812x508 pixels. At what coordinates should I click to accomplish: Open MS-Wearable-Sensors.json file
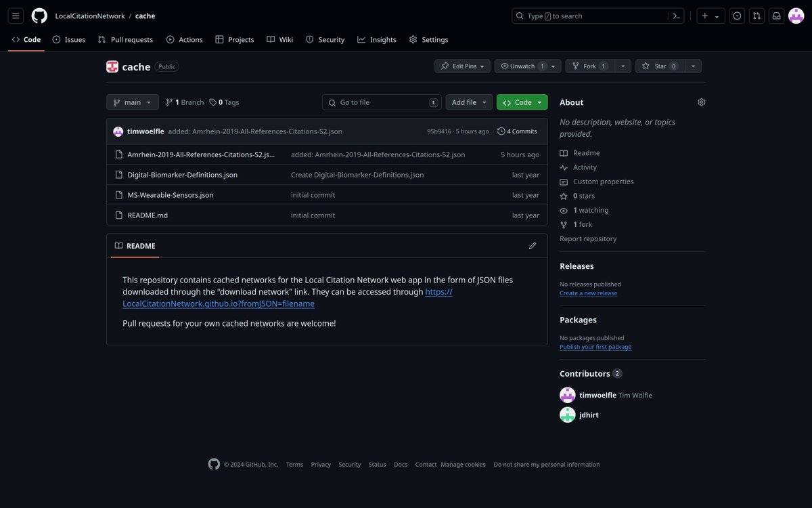pos(171,195)
